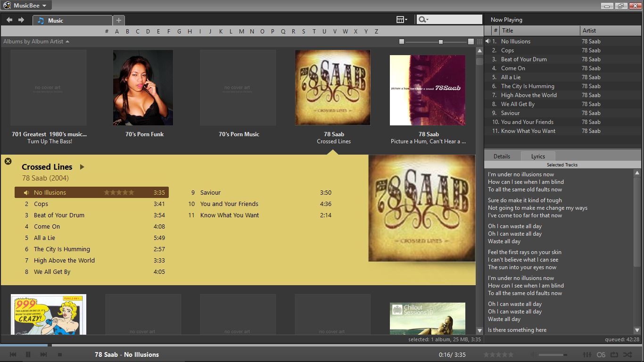This screenshot has height=362, width=644.
Task: Select Beat of Your Drum in album list
Action: 91,215
